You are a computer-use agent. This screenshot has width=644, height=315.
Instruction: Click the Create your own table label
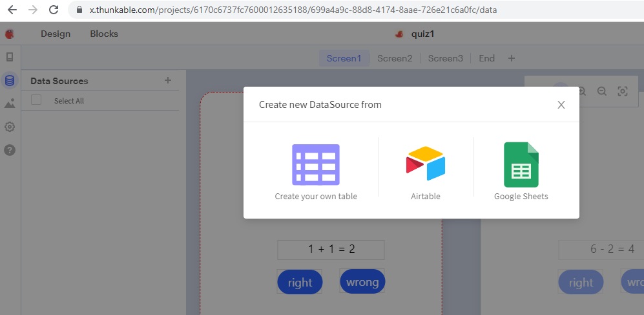[316, 196]
